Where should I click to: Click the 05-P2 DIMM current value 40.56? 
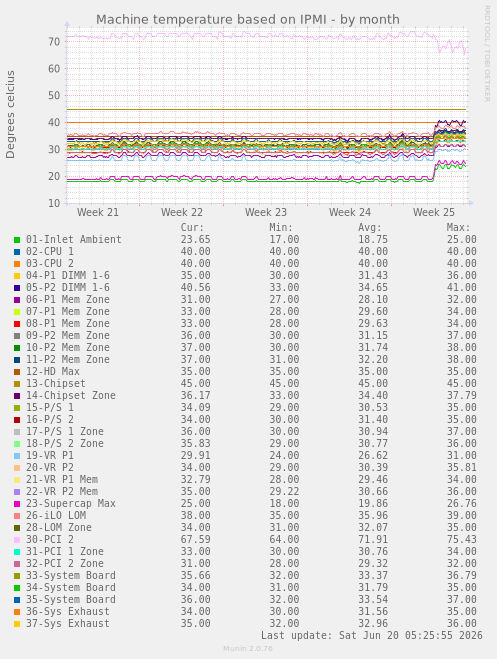[195, 287]
